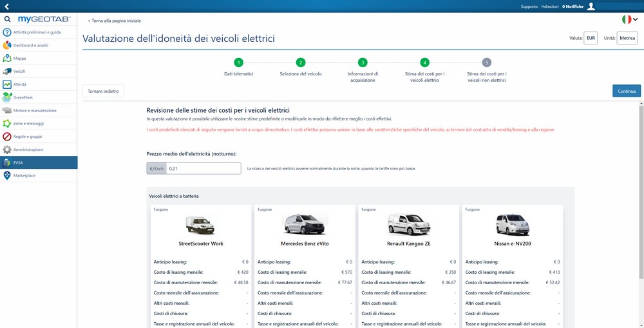Screen dimensions: 644x328
Task: Click Nissan leasing cost € 410
Action: (555, 272)
